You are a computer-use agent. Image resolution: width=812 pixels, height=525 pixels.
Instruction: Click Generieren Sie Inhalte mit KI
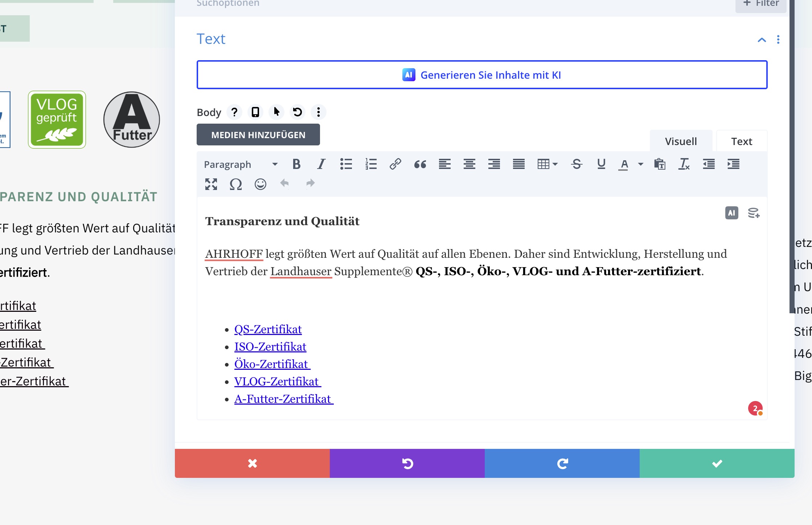click(482, 75)
